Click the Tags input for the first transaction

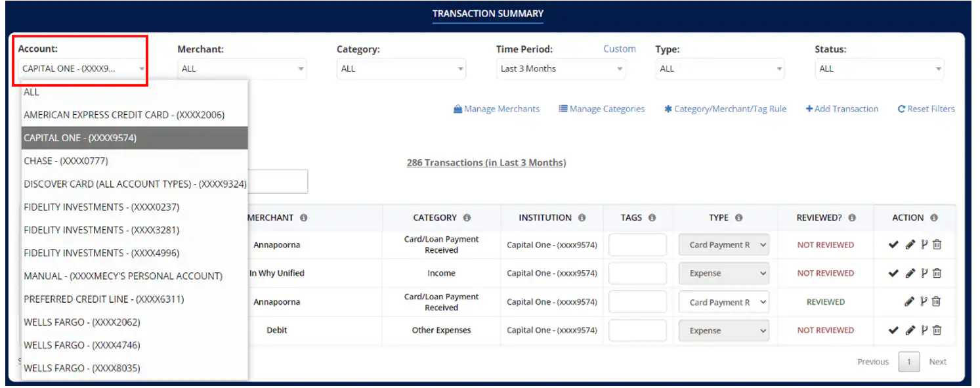click(637, 244)
